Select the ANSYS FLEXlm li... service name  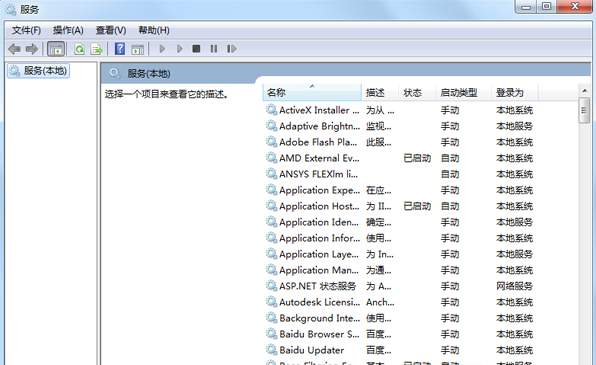pos(319,174)
